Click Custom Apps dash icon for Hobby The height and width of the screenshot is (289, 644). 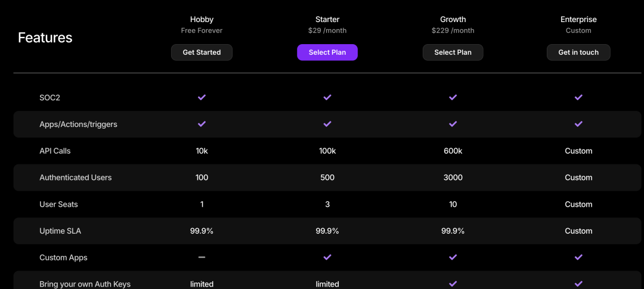pyautogui.click(x=202, y=257)
